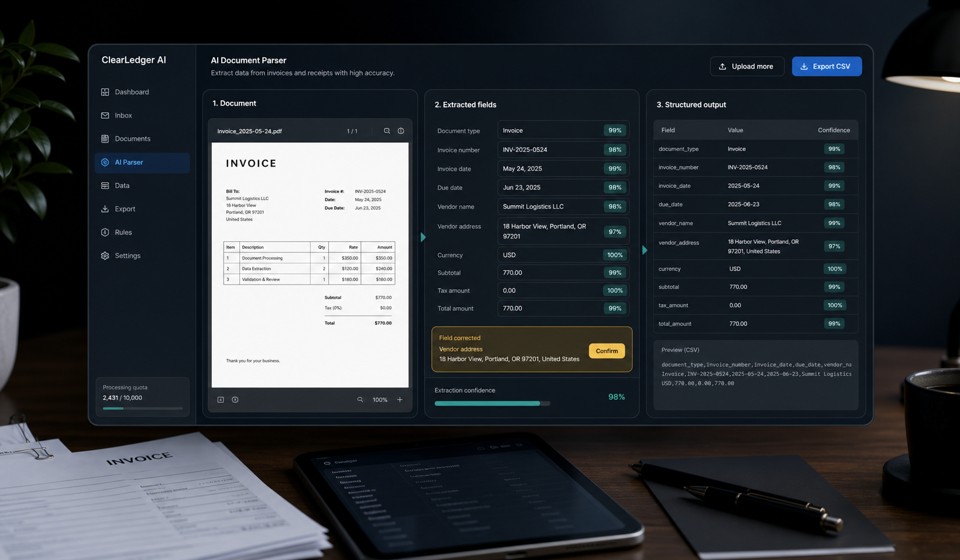Click the Export CSV button

click(x=827, y=67)
